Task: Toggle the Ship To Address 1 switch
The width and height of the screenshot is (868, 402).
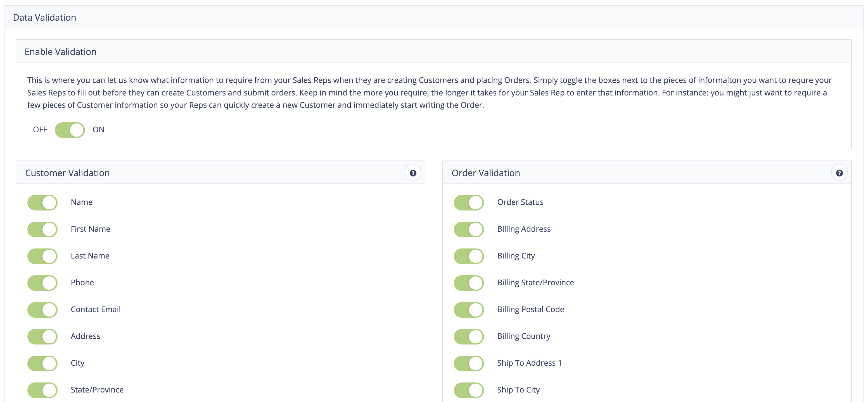Action: [469, 363]
